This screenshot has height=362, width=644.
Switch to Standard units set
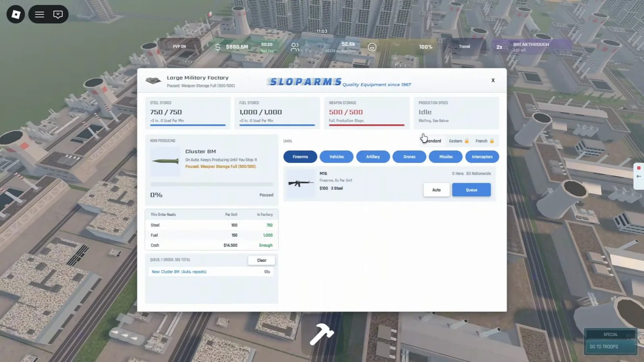(x=432, y=141)
